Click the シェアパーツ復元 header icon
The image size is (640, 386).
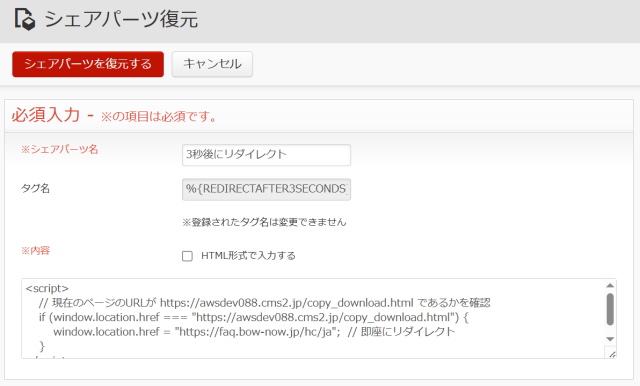pos(25,19)
